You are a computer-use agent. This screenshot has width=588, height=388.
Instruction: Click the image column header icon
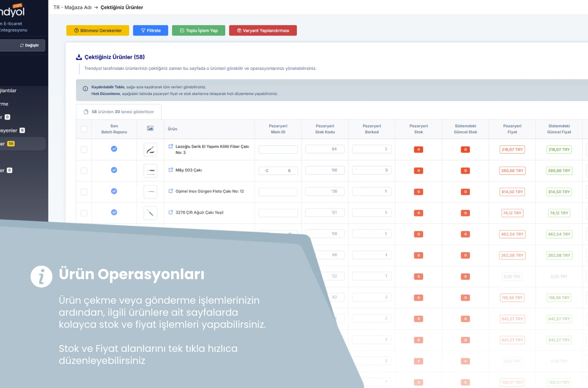point(150,129)
